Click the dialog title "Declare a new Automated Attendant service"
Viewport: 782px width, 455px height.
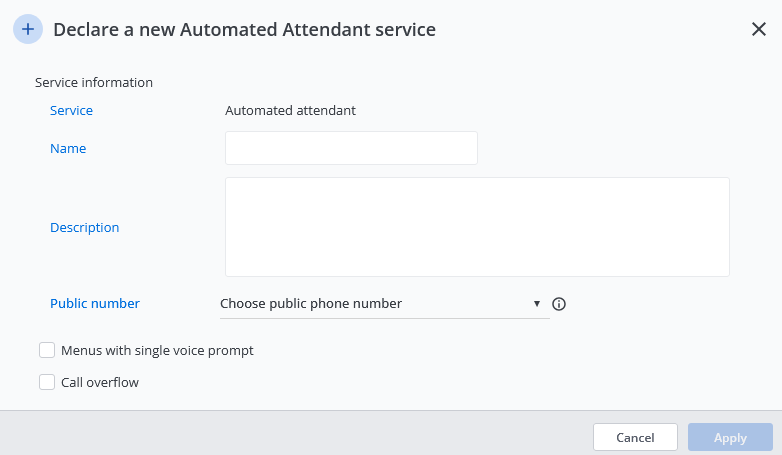point(244,30)
